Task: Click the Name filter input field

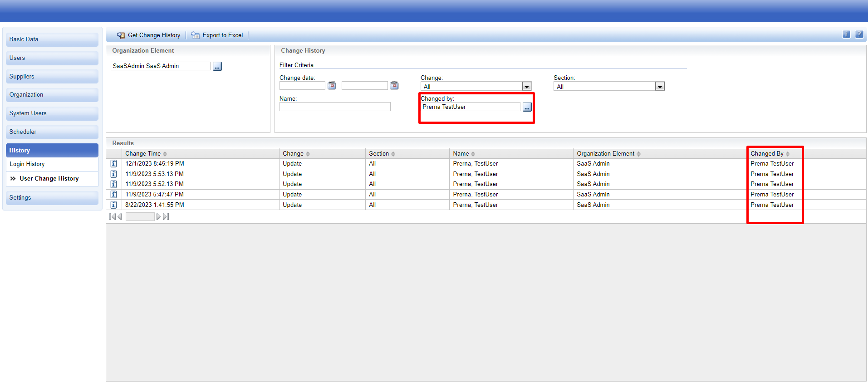Action: (x=334, y=107)
